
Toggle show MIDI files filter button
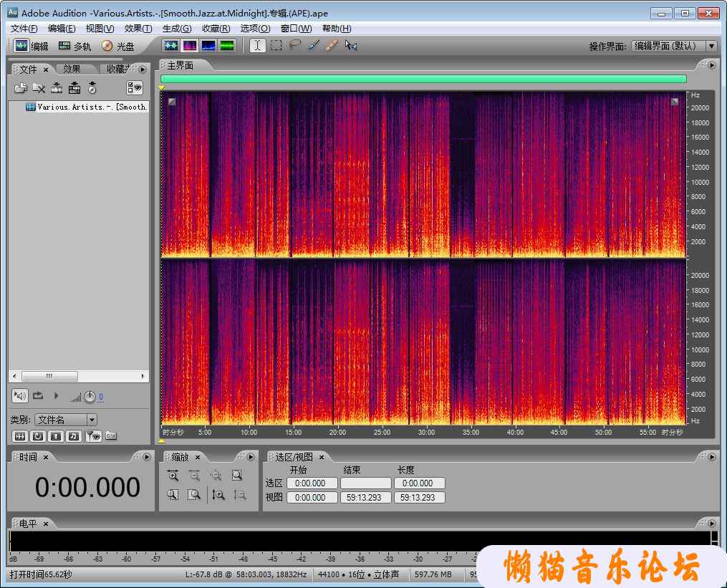[74, 436]
